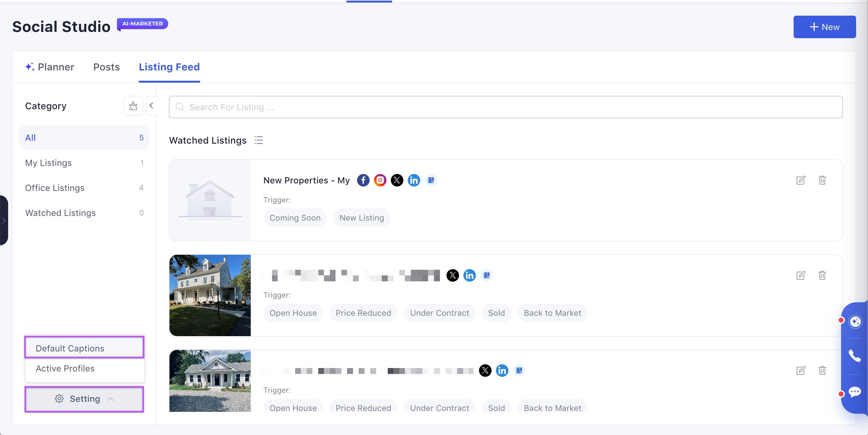This screenshot has width=868, height=435.
Task: Open the chat bubble widget icon
Action: [x=855, y=392]
